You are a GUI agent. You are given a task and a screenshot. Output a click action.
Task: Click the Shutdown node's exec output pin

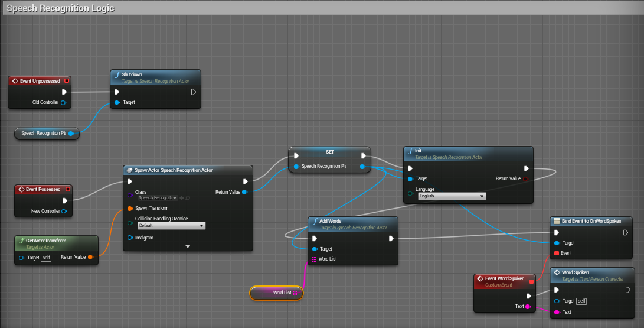pos(194,92)
